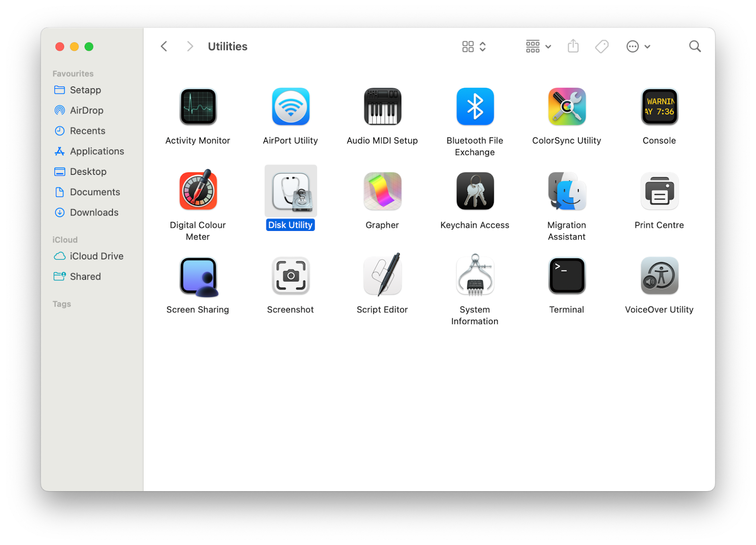Open the icon view switcher dropdown
756x545 pixels.
click(x=474, y=46)
